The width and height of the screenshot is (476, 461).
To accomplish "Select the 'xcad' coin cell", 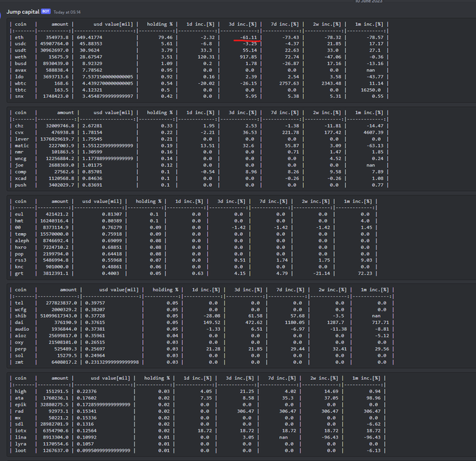I will coord(20,178).
